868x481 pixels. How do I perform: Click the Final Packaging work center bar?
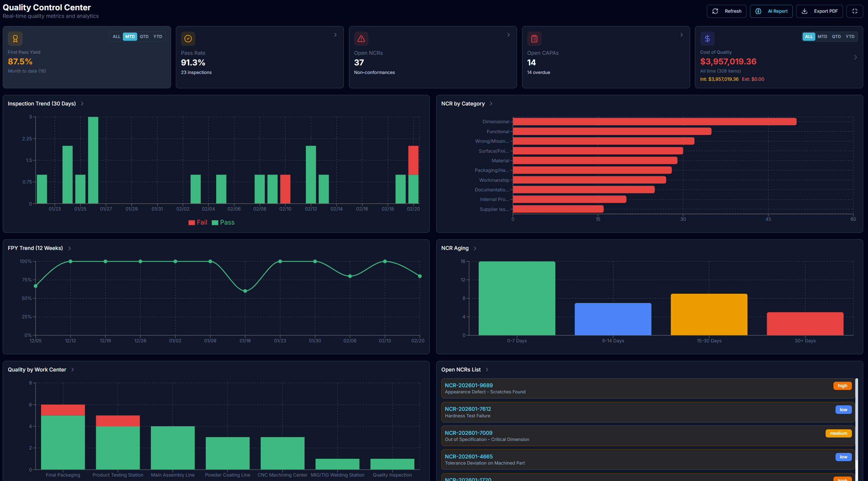[63, 437]
